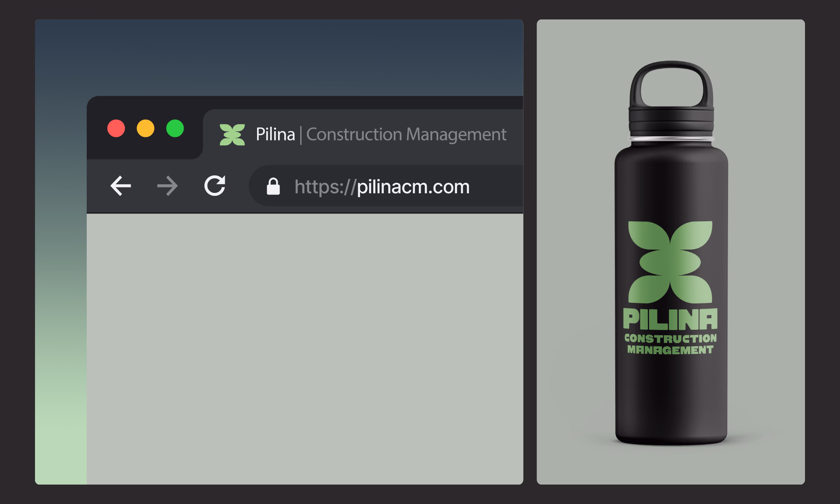Click the PILINA wordmark on bottle
Viewport: 840px width, 504px height.
click(x=670, y=319)
